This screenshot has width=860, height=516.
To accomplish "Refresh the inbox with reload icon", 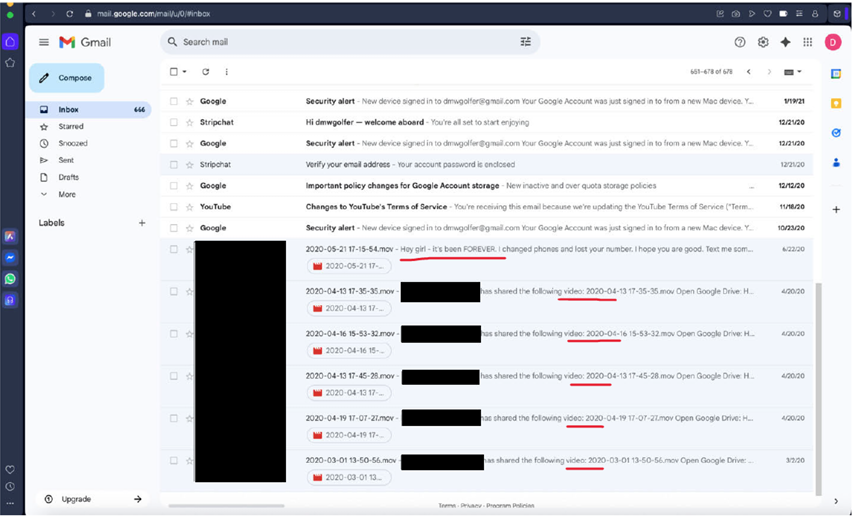I will coord(206,72).
